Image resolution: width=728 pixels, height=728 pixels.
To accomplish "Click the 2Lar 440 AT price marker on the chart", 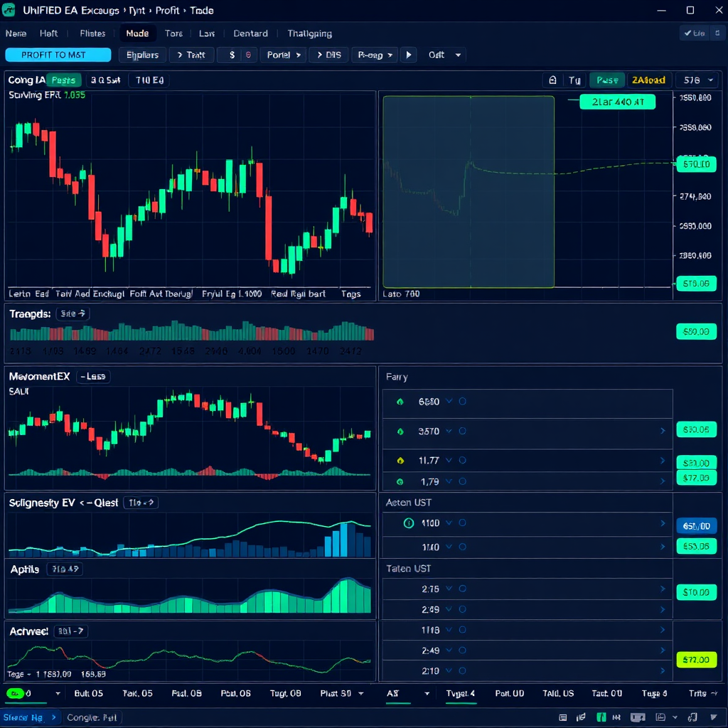I will tap(617, 102).
